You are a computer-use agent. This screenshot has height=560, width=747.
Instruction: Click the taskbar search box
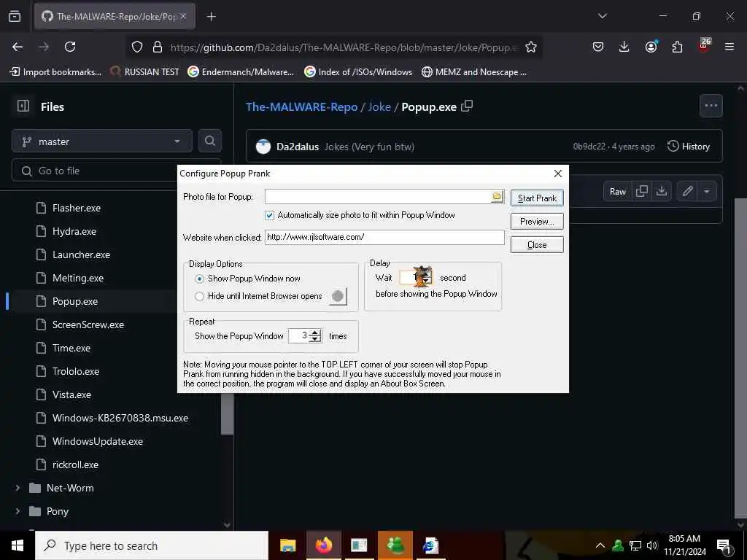click(152, 545)
